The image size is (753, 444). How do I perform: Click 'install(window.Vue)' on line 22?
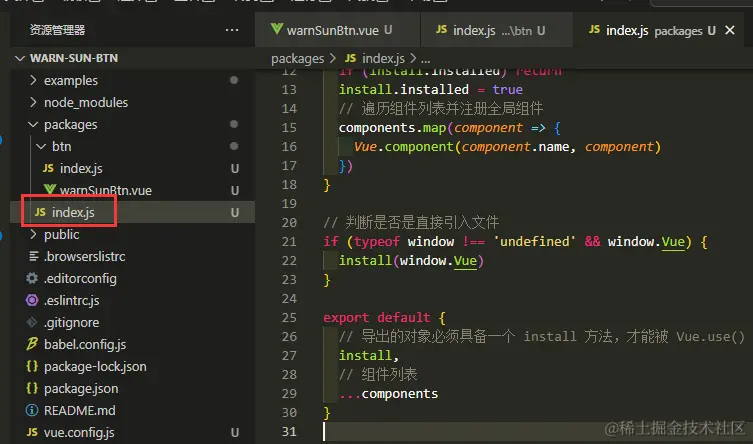pyautogui.click(x=411, y=261)
